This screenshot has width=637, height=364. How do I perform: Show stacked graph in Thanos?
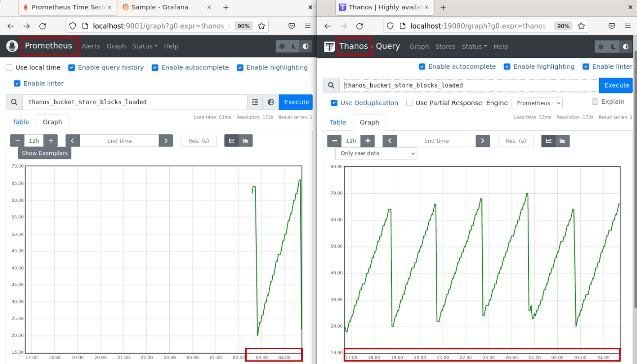coord(563,141)
